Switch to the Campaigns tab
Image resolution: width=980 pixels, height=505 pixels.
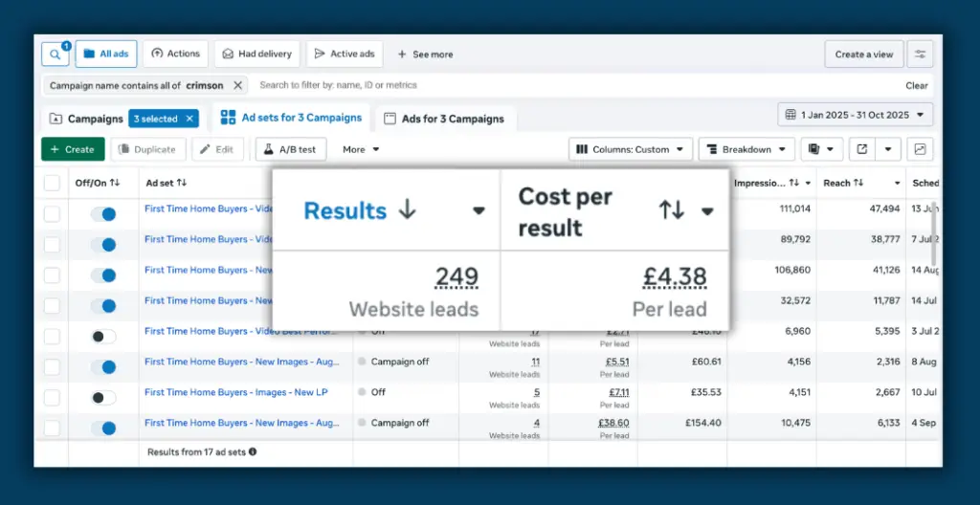tap(86, 119)
